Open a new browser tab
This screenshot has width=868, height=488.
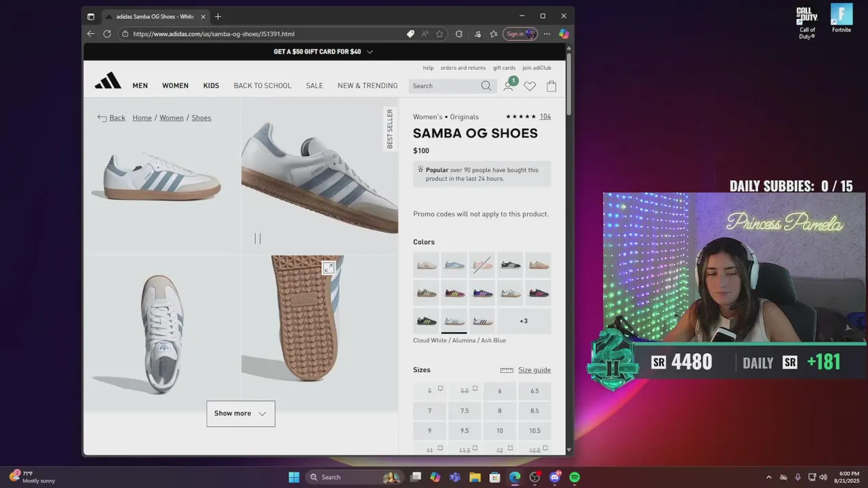point(218,16)
